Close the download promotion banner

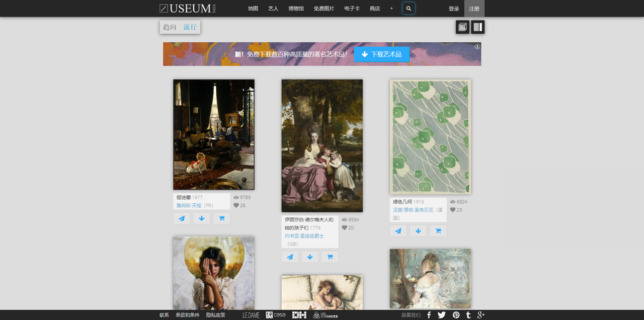[x=477, y=46]
